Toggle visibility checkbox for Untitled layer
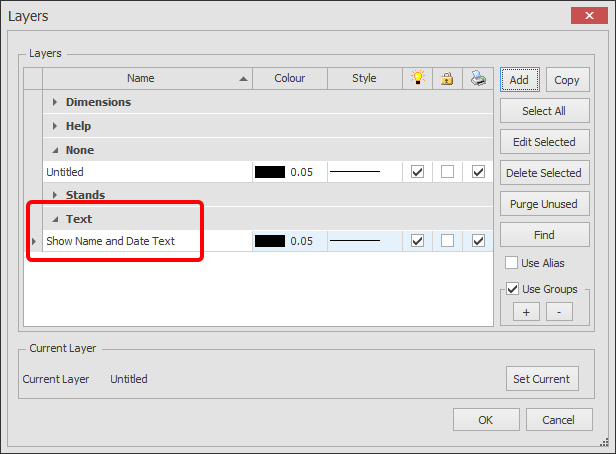Screen dimensions: 616x454 point(417,172)
